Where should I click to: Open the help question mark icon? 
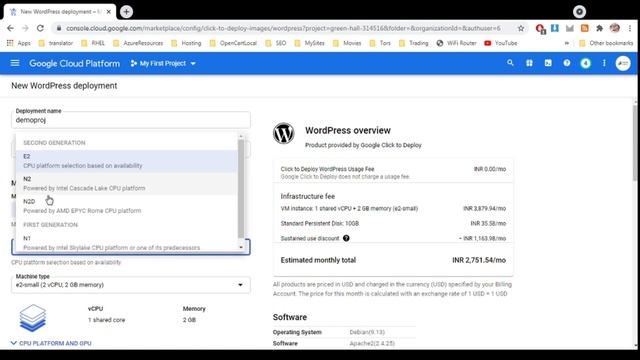[x=567, y=63]
